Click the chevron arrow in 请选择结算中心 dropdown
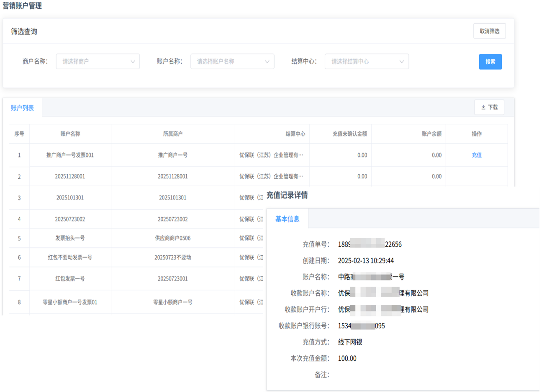Image resolution: width=540 pixels, height=392 pixels. coord(401,62)
